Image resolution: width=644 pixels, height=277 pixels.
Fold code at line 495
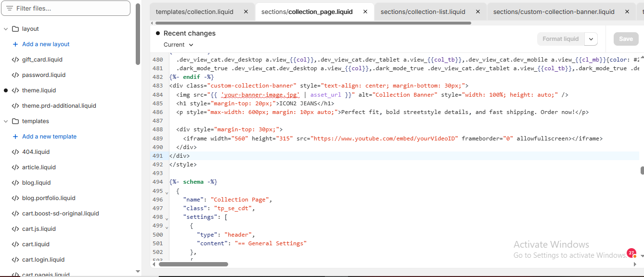pyautogui.click(x=167, y=192)
